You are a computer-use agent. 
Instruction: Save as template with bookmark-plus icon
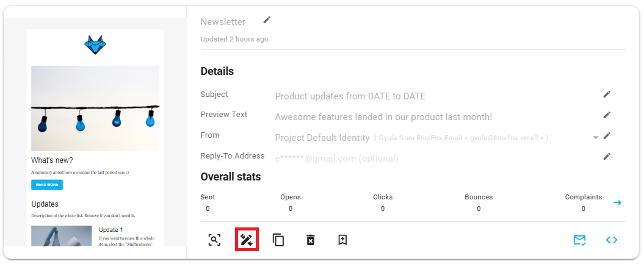click(x=342, y=240)
